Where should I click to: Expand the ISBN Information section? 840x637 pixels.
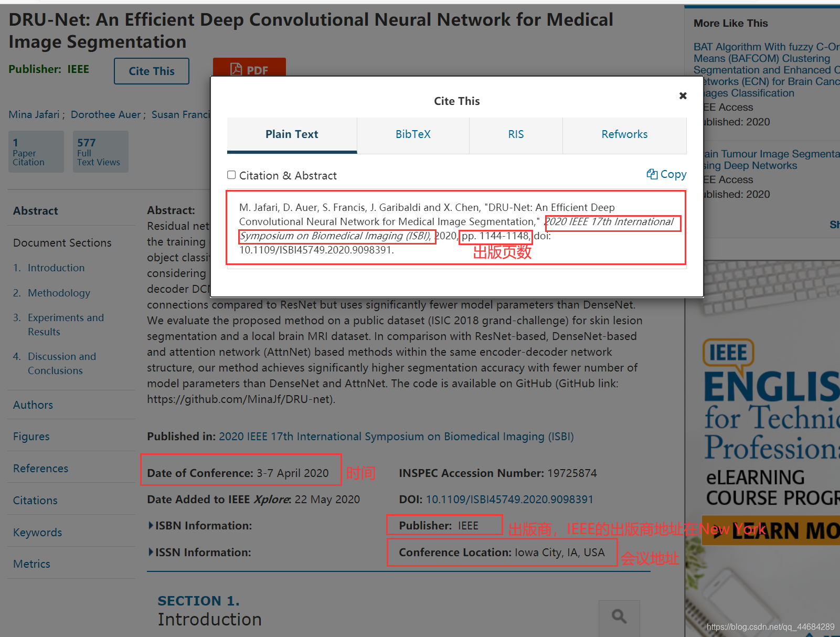tap(200, 525)
